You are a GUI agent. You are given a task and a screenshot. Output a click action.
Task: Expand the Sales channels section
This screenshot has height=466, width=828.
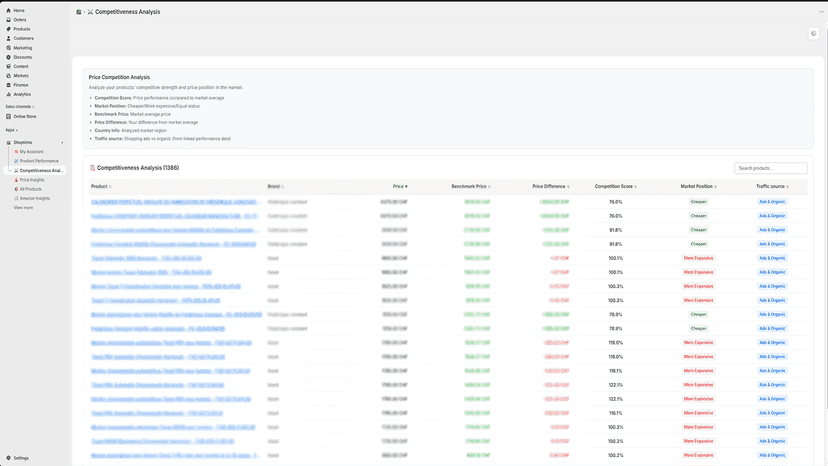pyautogui.click(x=20, y=107)
